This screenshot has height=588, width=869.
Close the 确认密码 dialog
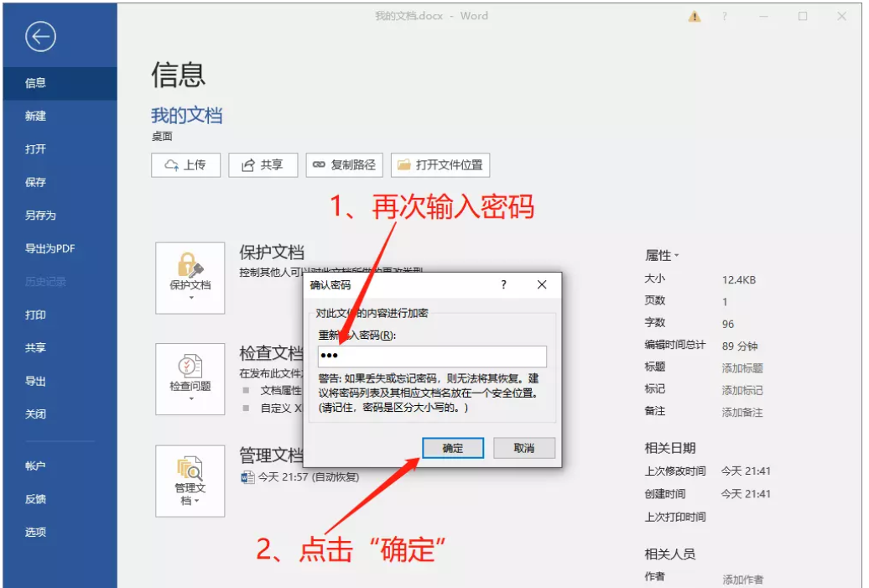tap(542, 285)
